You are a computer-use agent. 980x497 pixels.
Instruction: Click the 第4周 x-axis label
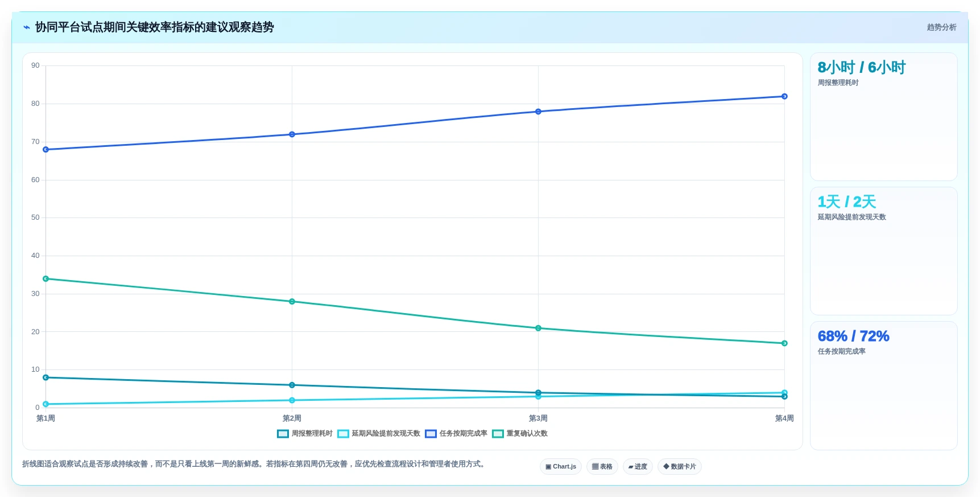coord(784,418)
